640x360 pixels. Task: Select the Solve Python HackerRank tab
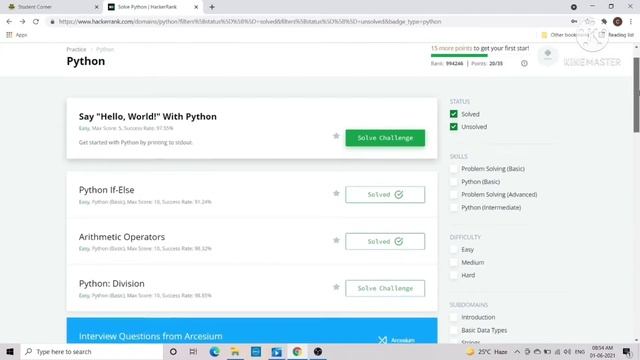point(152,7)
